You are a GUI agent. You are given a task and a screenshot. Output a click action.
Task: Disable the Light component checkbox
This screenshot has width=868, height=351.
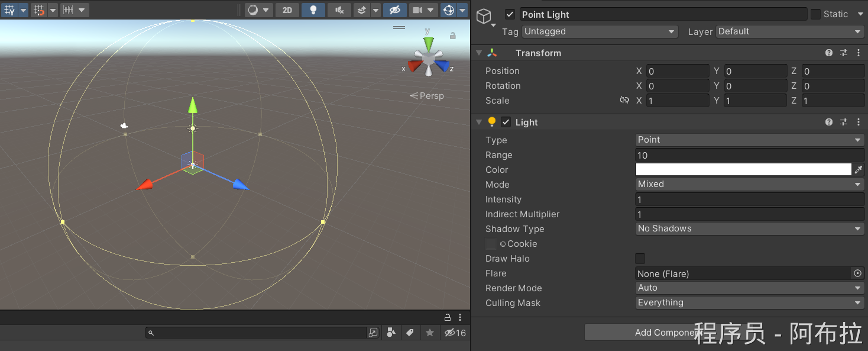pos(506,123)
